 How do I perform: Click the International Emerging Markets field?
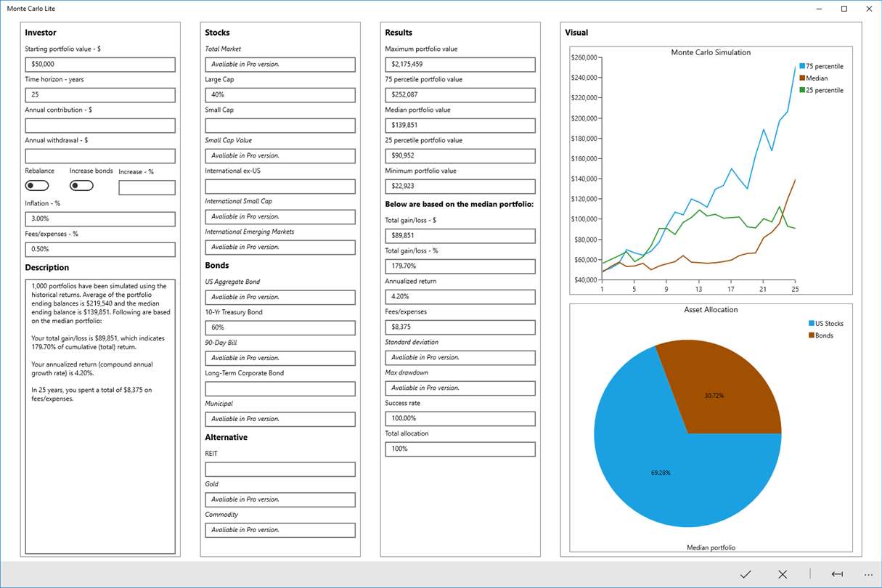point(280,248)
